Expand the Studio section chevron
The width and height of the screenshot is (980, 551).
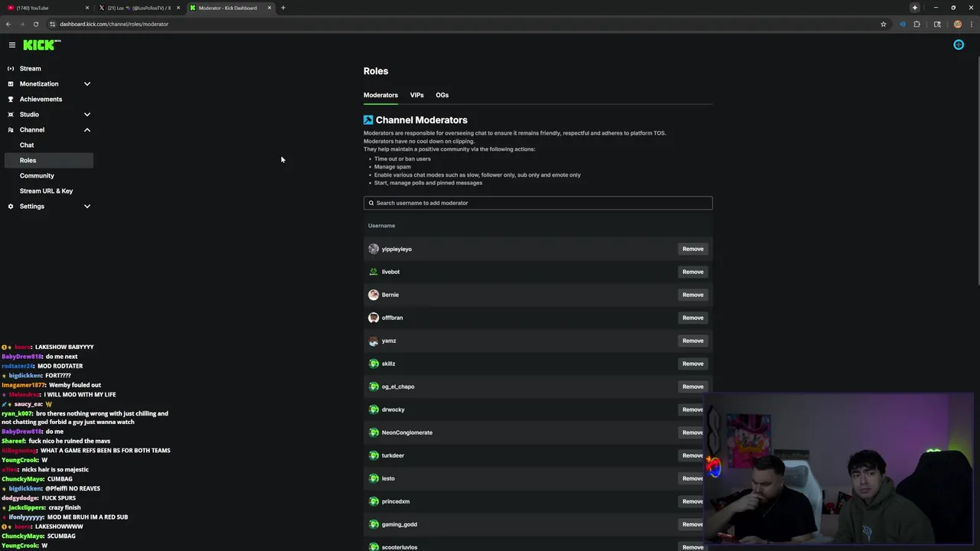tap(87, 114)
